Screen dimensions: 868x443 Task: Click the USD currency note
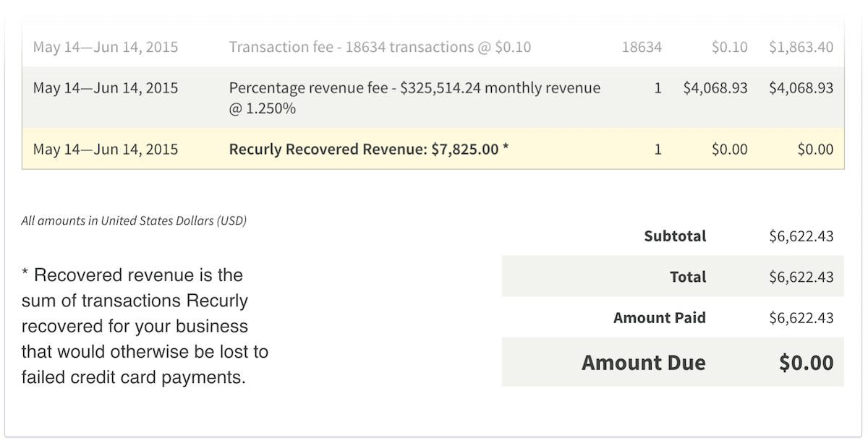coord(134,220)
